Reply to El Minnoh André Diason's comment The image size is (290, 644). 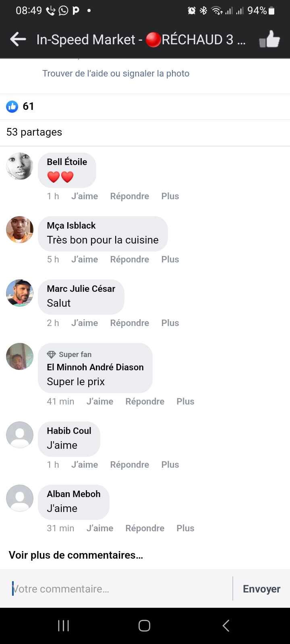coord(145,401)
